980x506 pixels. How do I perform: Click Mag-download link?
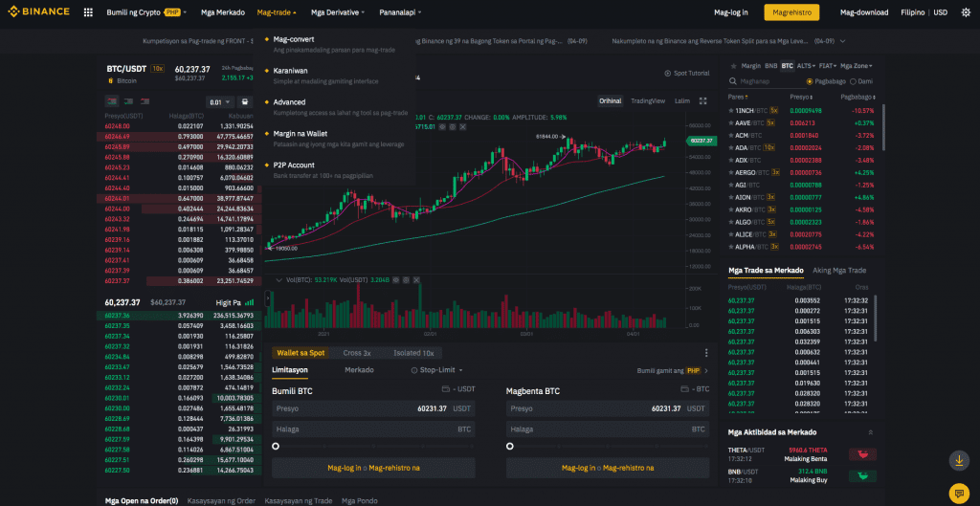point(864,11)
